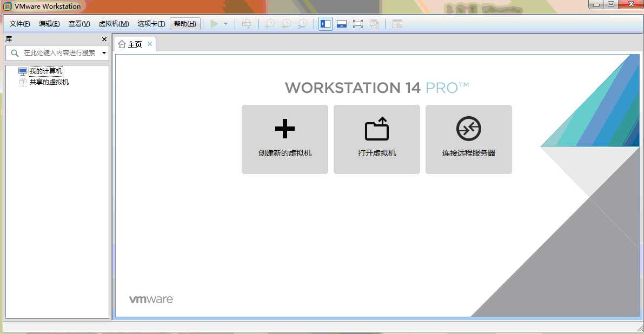Click the green power-on play icon
Viewport: 644px width, 334px height.
click(214, 24)
